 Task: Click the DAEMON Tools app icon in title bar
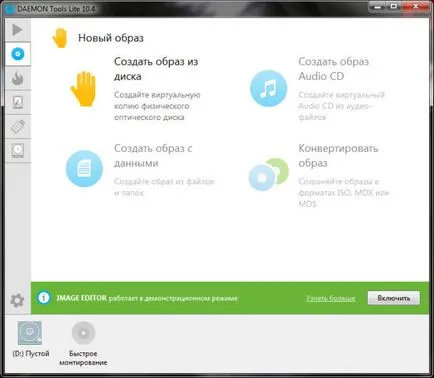[10, 9]
